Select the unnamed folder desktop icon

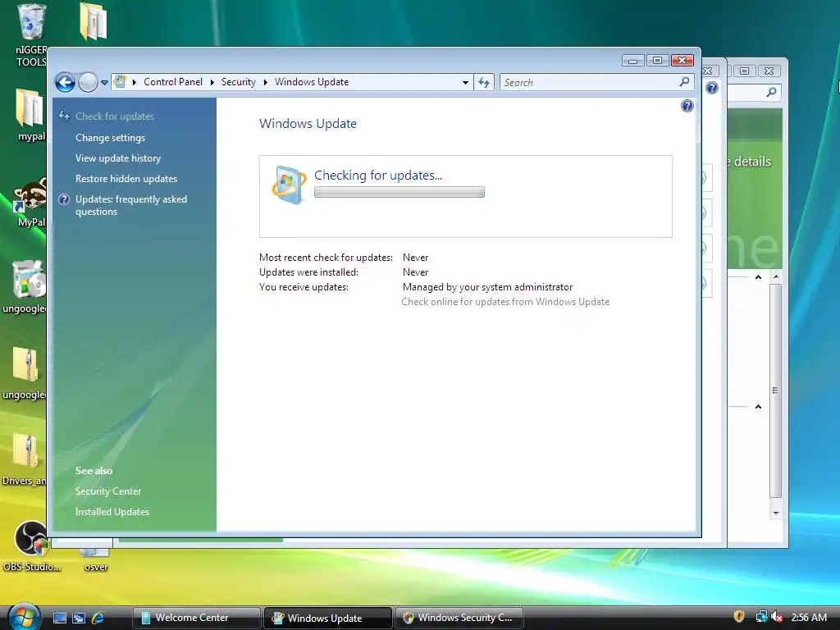pos(94,21)
